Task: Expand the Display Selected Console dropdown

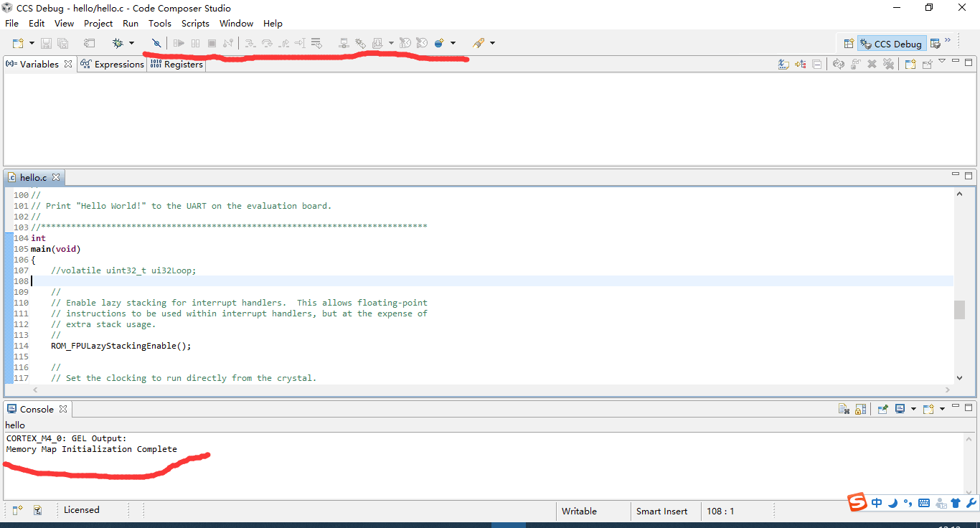Action: coord(913,409)
